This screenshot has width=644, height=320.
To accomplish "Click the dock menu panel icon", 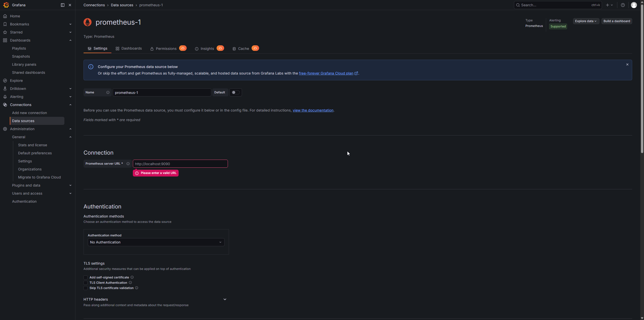I will pyautogui.click(x=63, y=5).
